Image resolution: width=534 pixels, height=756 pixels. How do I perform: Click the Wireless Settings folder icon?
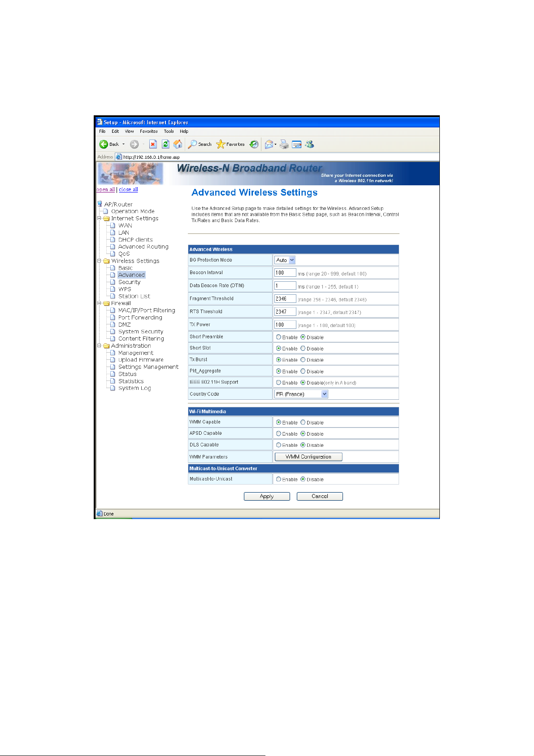tap(106, 261)
